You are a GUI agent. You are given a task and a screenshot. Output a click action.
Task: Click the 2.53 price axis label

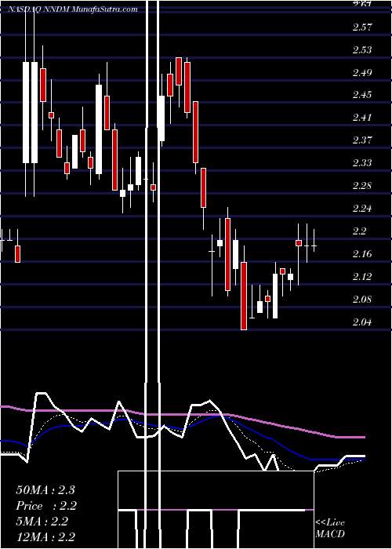point(362,50)
